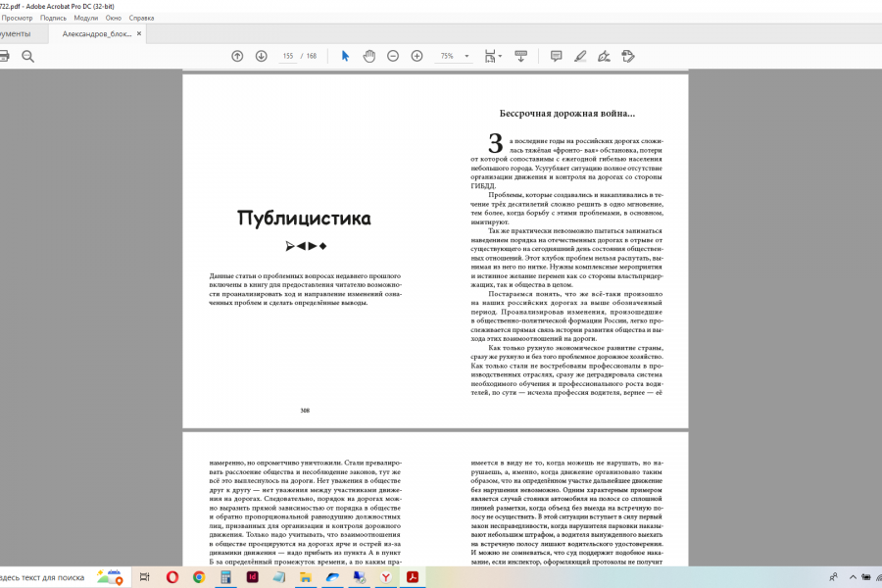Select the highlighter text tool
Viewport: 882px width, 588px height.
click(x=580, y=56)
